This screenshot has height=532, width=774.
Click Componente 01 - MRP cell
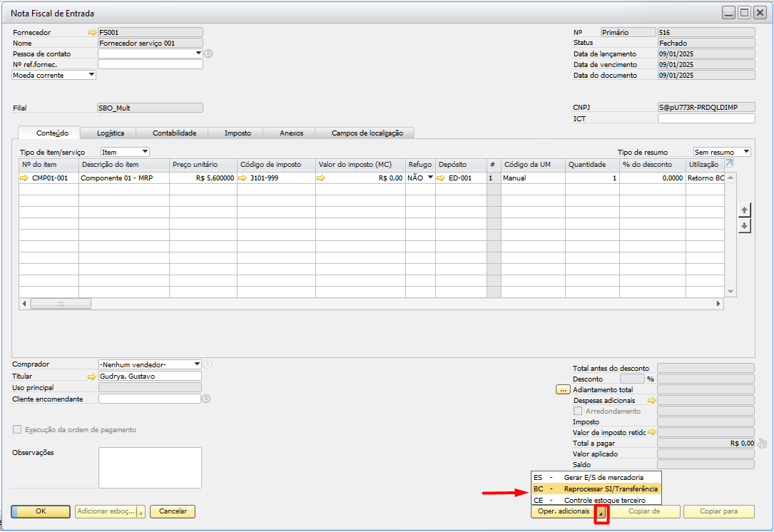pos(124,178)
